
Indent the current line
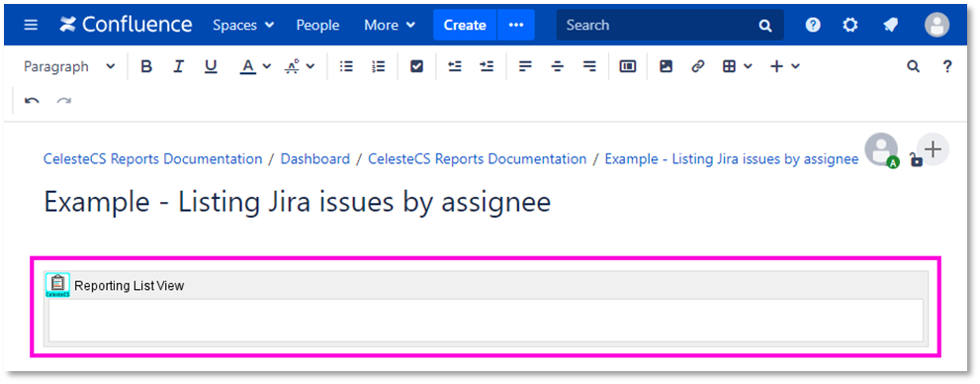pos(487,66)
